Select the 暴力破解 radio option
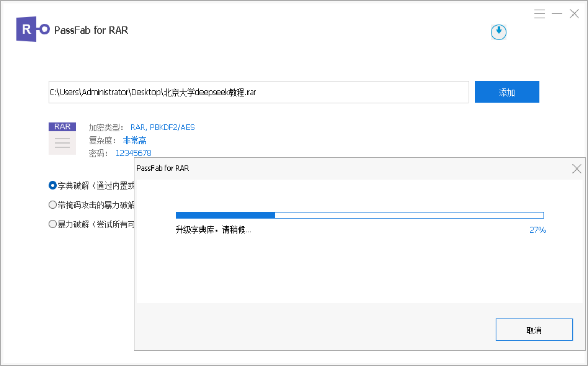 pyautogui.click(x=53, y=224)
